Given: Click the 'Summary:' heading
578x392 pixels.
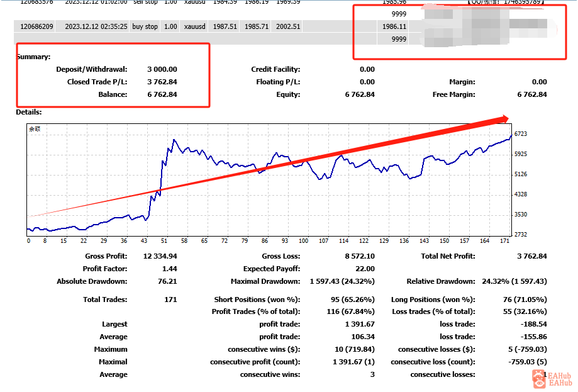Looking at the screenshot, I should (33, 57).
